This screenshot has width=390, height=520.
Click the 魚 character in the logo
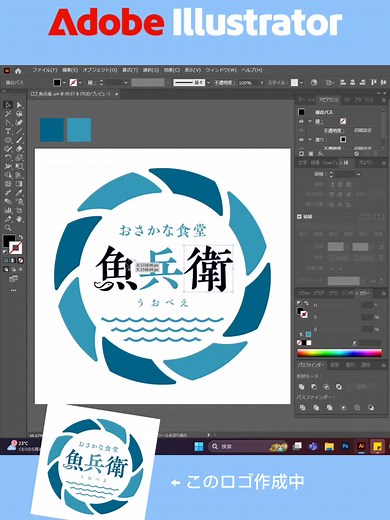pyautogui.click(x=117, y=269)
